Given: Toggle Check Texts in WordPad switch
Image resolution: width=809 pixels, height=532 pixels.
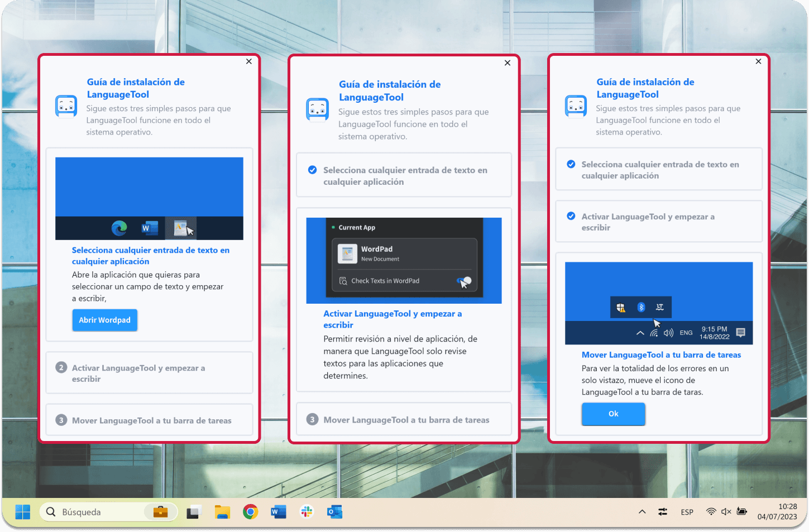Looking at the screenshot, I should click(464, 281).
